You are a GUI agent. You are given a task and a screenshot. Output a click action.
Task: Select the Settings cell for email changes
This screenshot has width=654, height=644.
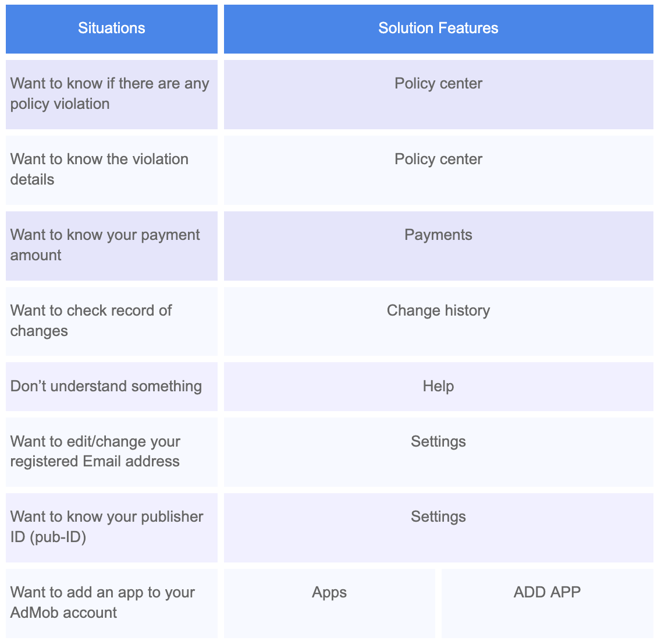(x=438, y=451)
